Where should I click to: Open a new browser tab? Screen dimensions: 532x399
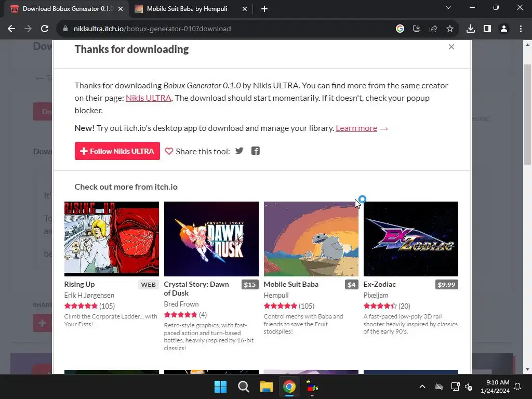(264, 9)
